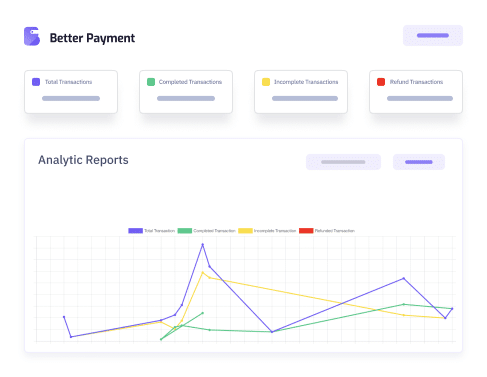
Task: Open the Total Transactions card
Action: 71,92
